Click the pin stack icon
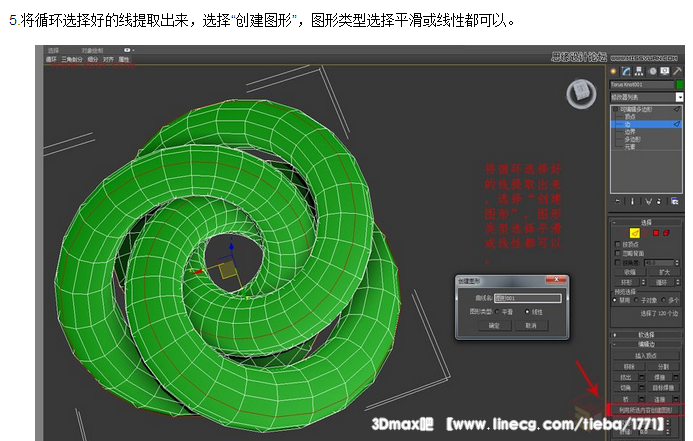The image size is (693, 441). (x=617, y=201)
